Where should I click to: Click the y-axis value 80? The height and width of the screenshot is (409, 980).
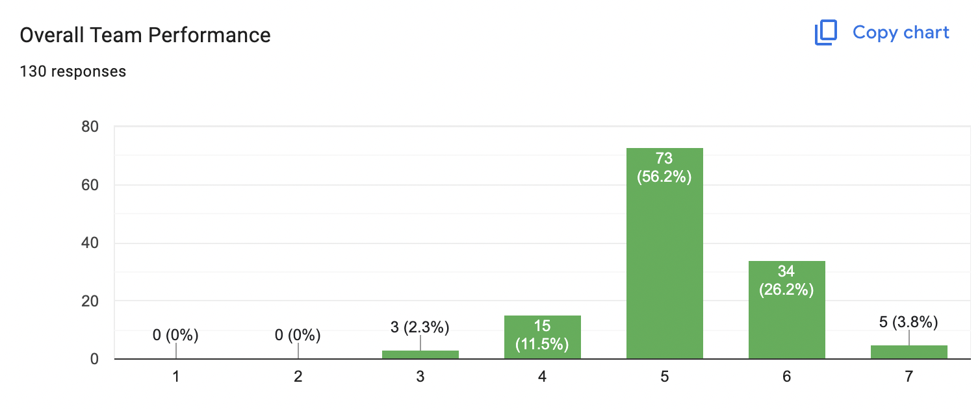90,127
